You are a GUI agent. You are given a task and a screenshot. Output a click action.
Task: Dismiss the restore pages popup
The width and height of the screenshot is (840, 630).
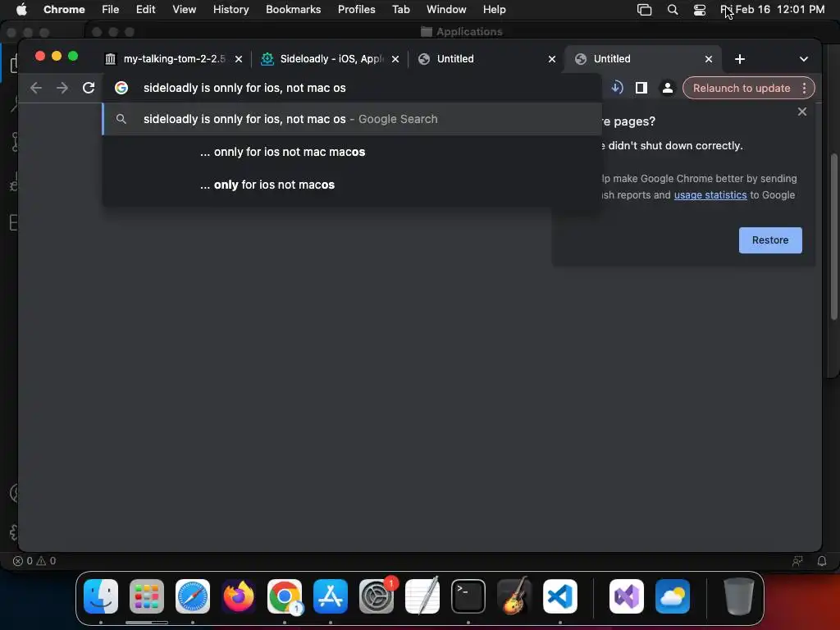(802, 112)
